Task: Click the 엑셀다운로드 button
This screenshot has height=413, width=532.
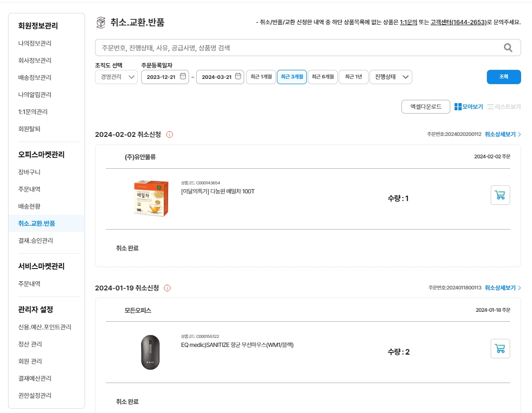Action: click(x=426, y=107)
